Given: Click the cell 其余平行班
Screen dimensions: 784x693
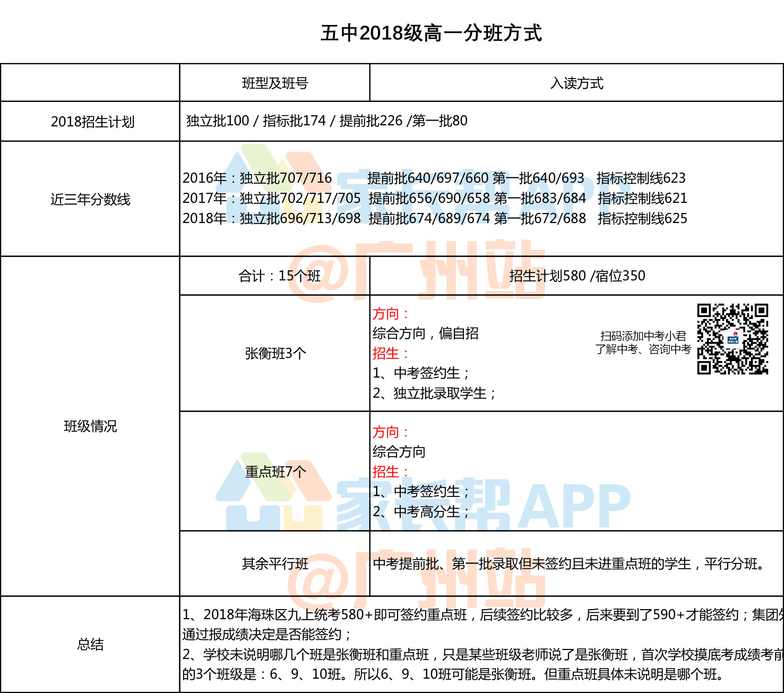Looking at the screenshot, I should 275,563.
